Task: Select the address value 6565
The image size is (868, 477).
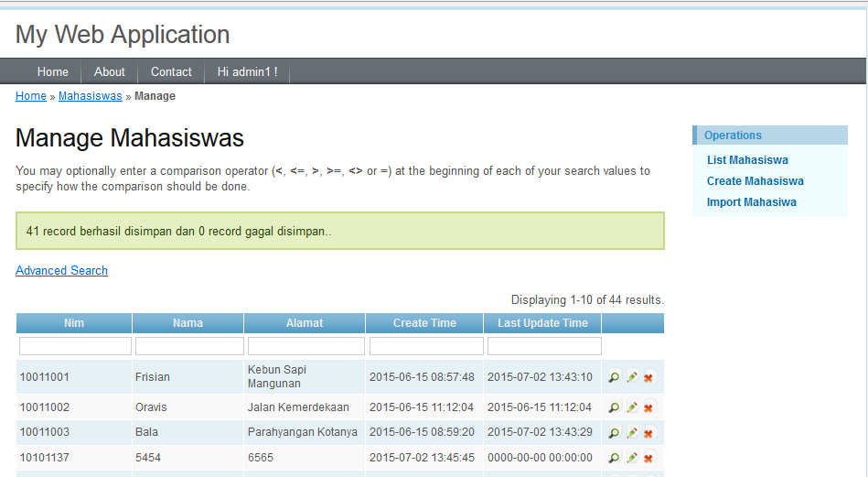Action: [x=260, y=458]
